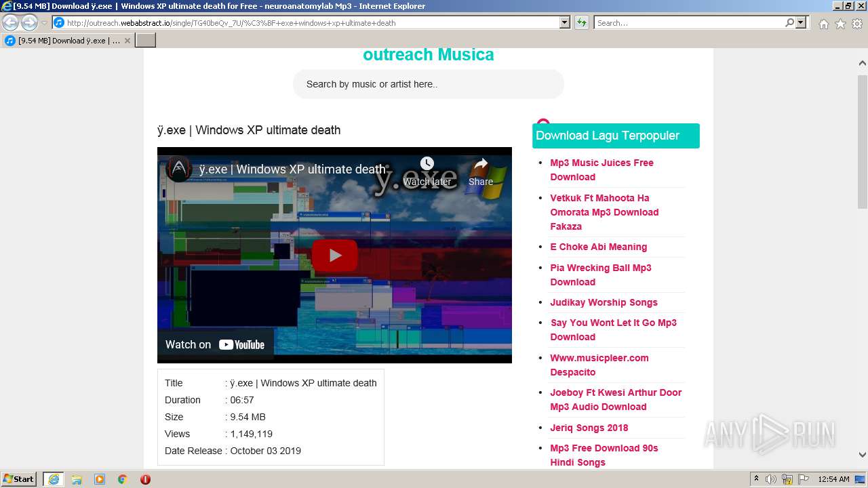The width and height of the screenshot is (868, 488).
Task: Open the video title link in the player
Action: tap(292, 169)
